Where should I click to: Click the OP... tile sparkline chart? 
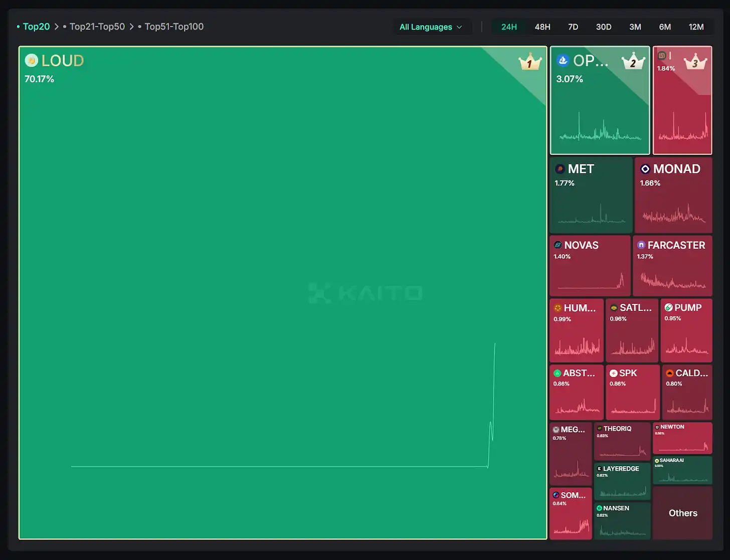pos(600,126)
